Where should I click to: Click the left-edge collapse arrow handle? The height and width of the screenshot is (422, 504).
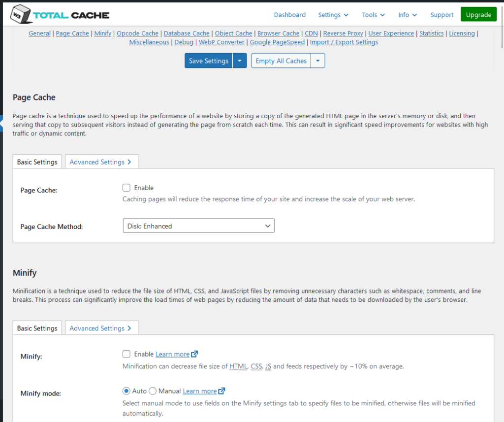[1, 124]
